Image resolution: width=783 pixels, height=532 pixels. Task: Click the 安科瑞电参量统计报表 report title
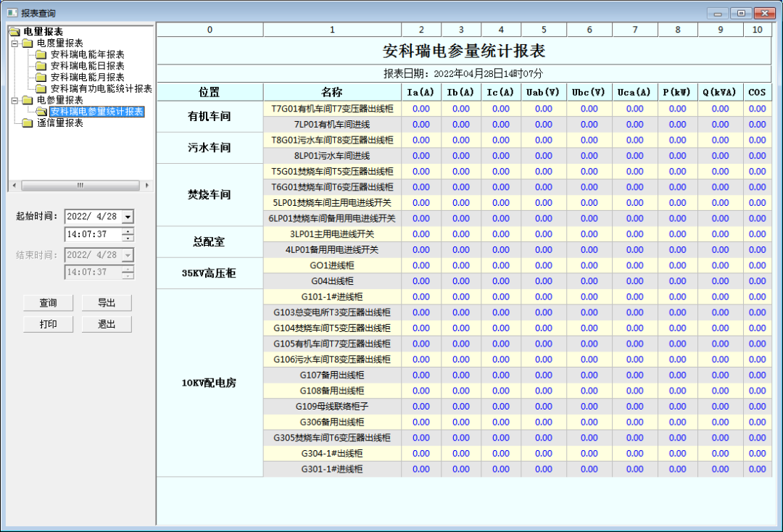[x=464, y=51]
